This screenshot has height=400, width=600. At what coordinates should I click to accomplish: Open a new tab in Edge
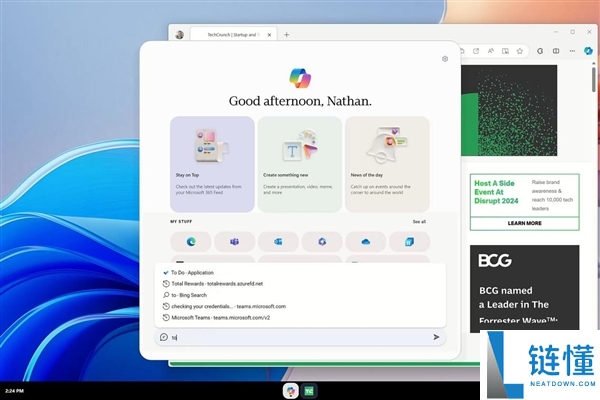286,35
